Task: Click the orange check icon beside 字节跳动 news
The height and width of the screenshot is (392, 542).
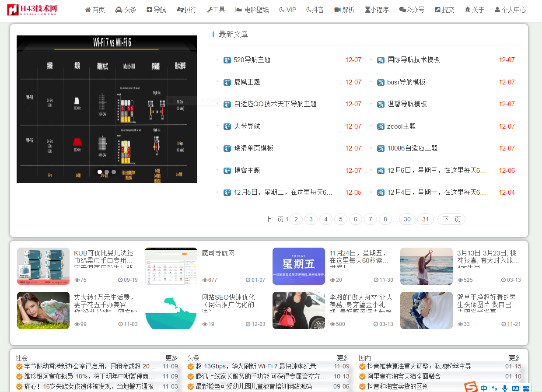Action: point(19,367)
